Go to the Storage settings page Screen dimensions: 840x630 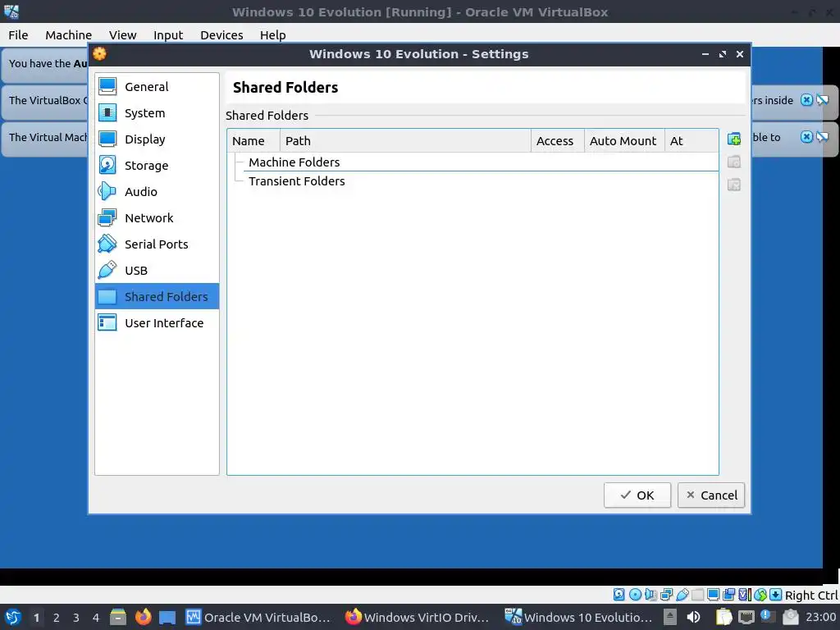[x=157, y=166]
